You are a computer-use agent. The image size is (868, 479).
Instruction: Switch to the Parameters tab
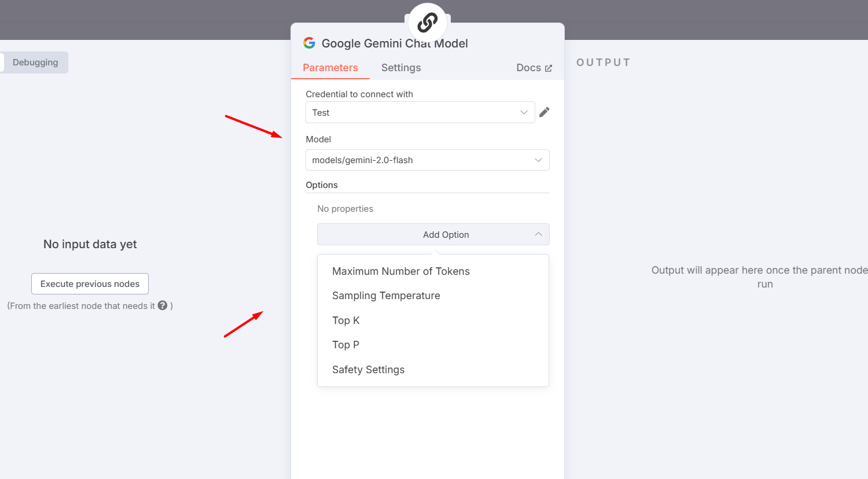tap(330, 68)
